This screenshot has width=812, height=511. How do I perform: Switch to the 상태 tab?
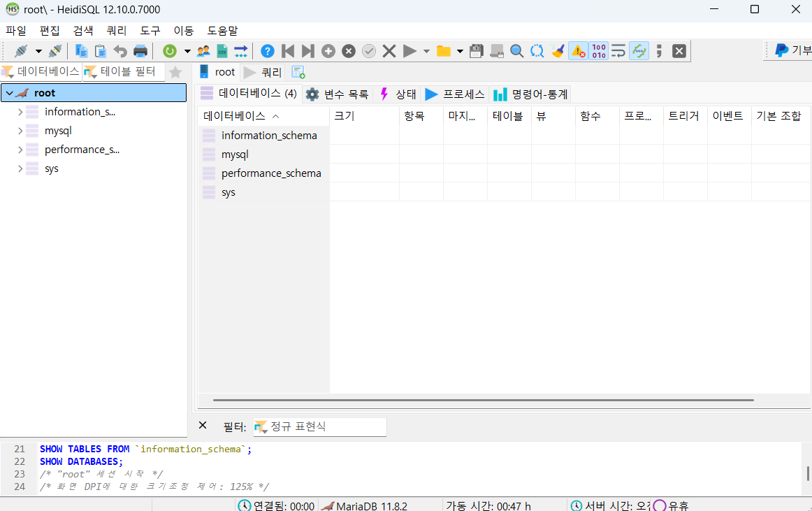click(398, 94)
